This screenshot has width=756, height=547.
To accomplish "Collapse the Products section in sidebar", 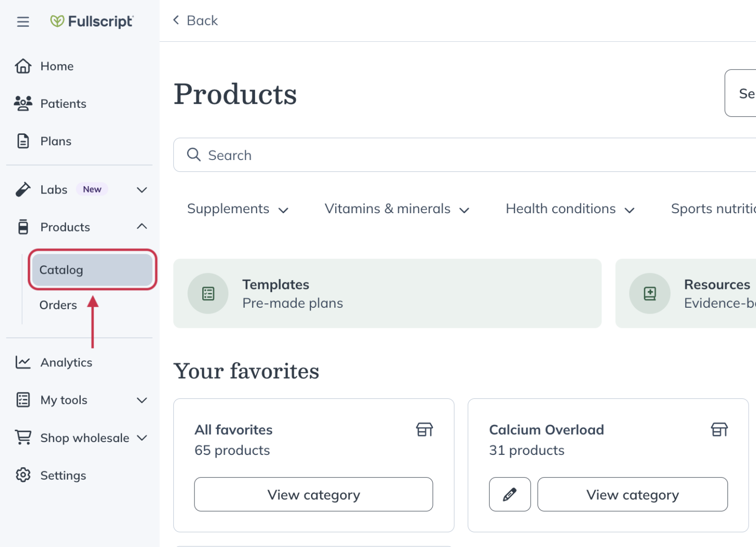I will point(142,226).
